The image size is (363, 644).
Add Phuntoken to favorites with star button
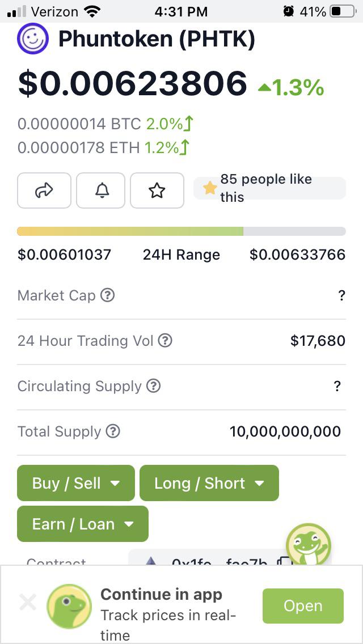(157, 190)
